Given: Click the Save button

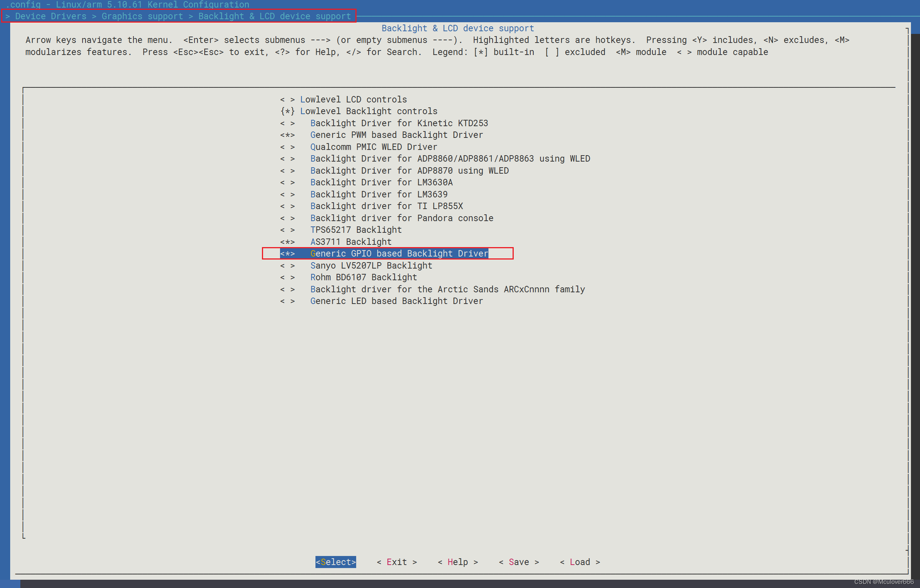Looking at the screenshot, I should pos(519,562).
